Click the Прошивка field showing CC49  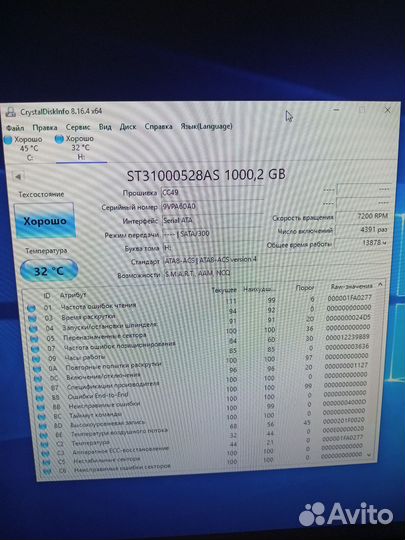point(212,192)
